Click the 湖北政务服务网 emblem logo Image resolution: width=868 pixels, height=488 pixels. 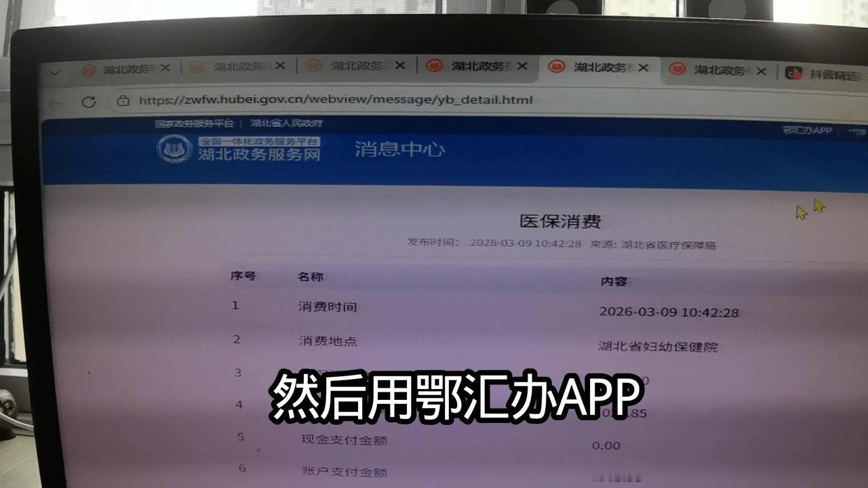(174, 148)
